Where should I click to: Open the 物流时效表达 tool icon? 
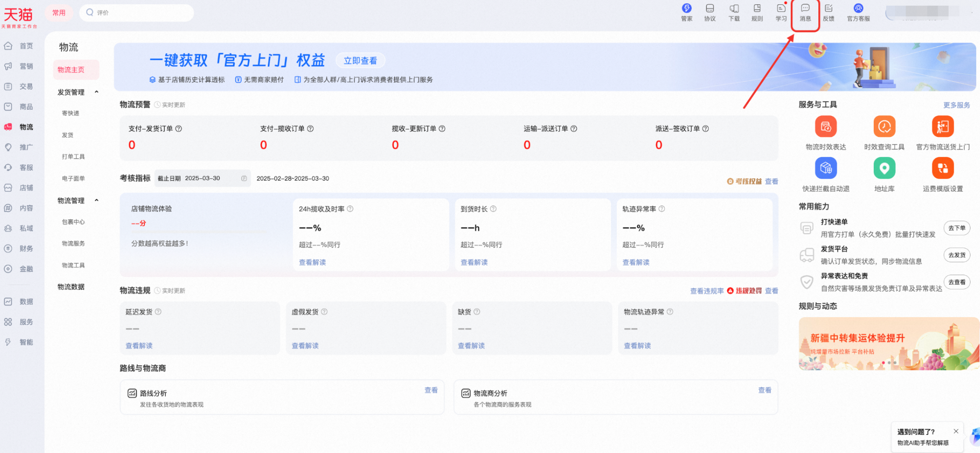826,126
